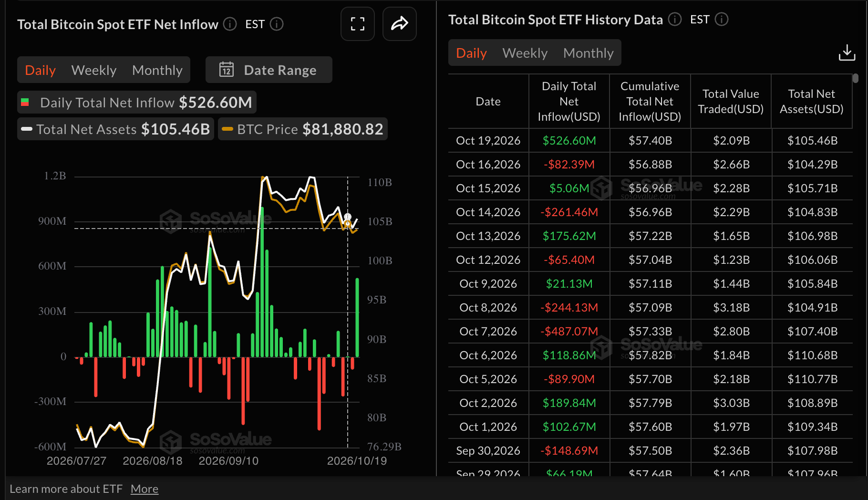Switch chart to Monthly view
This screenshot has height=500, width=868.
click(157, 70)
